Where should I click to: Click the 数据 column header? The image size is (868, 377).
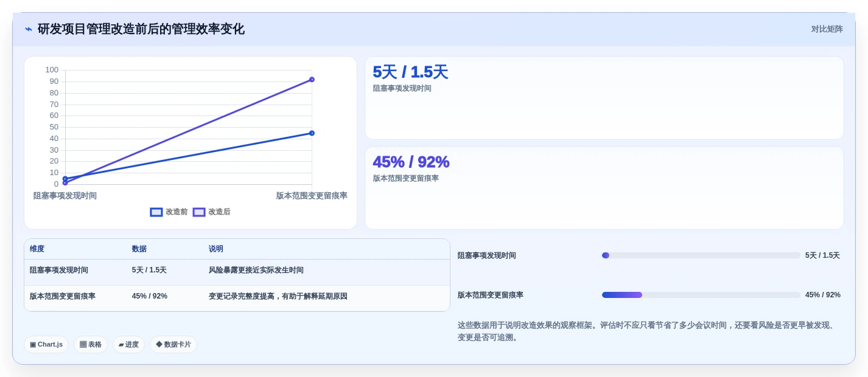[x=139, y=249]
